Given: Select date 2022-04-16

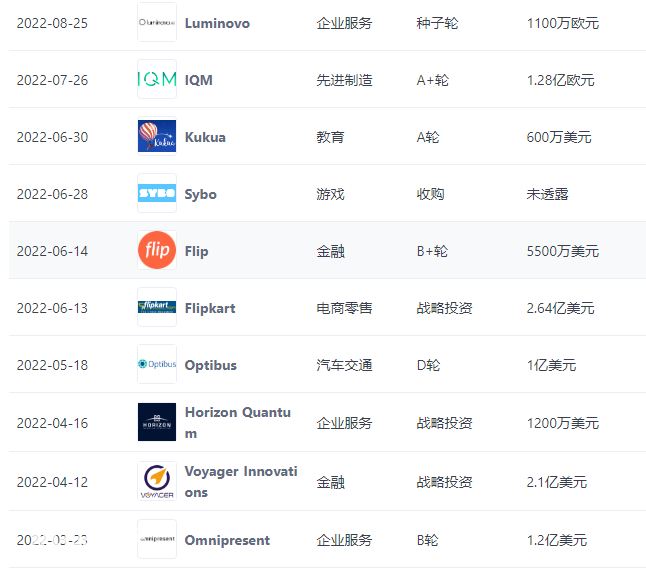Looking at the screenshot, I should pyautogui.click(x=52, y=423).
